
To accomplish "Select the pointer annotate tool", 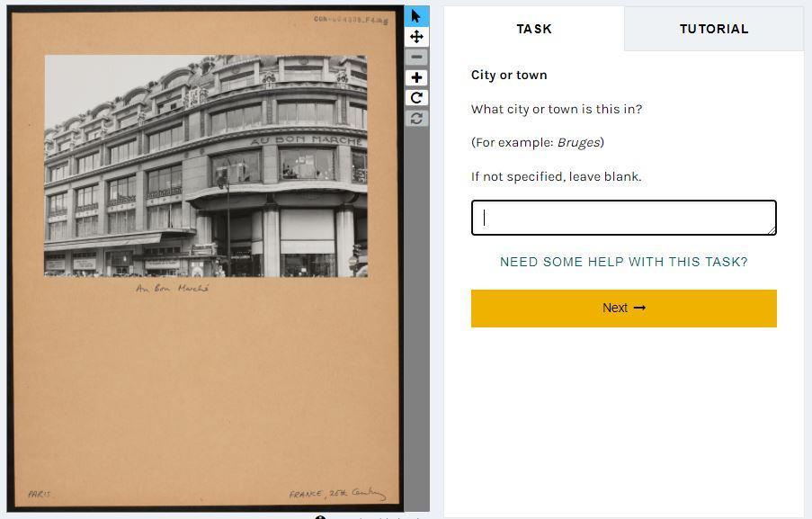I will 416,16.
